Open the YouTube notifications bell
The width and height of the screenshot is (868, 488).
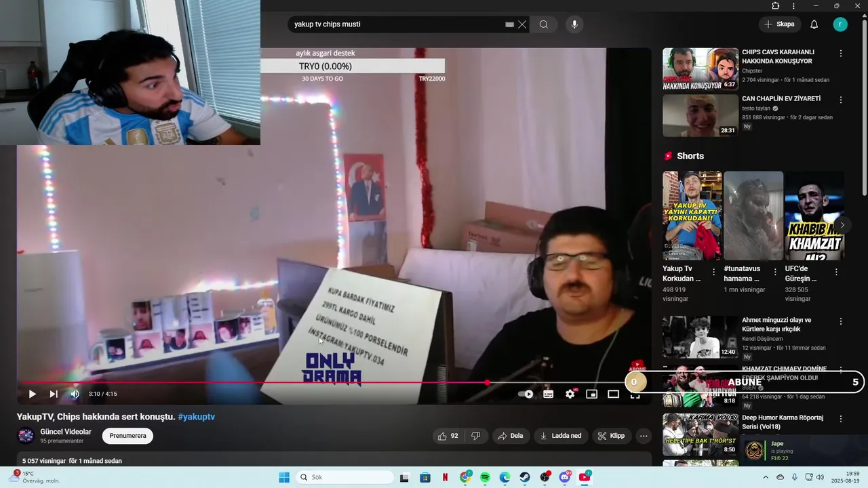(x=814, y=24)
